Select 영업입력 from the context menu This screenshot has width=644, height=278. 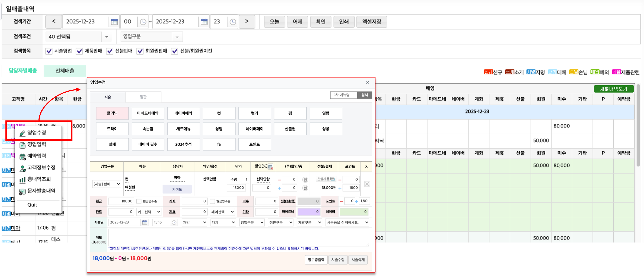(x=37, y=144)
